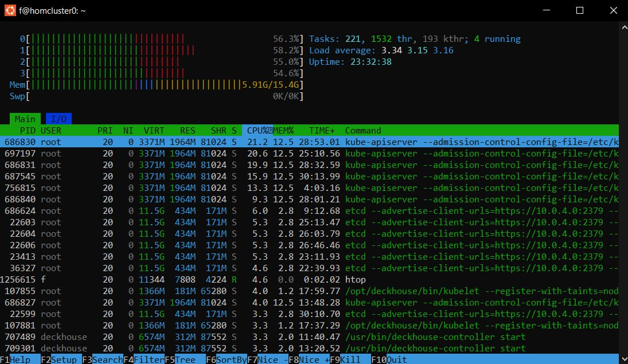Sort by the TIME+ column header
This screenshot has height=364, width=628.
(x=322, y=131)
